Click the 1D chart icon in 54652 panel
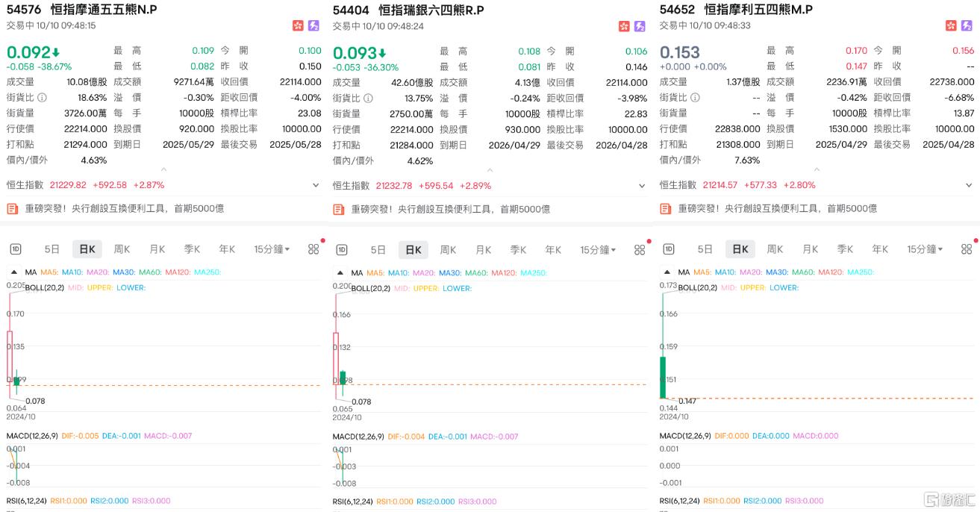 click(668, 249)
